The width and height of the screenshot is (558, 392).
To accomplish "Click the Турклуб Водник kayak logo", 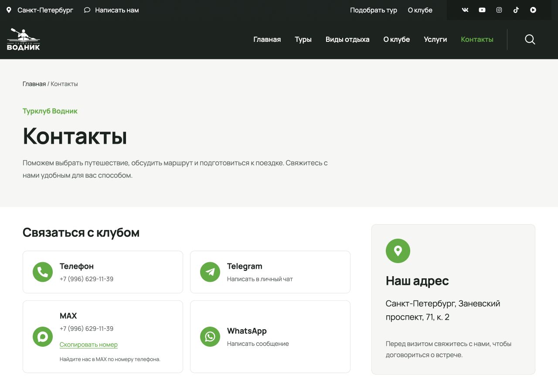I will tap(24, 40).
